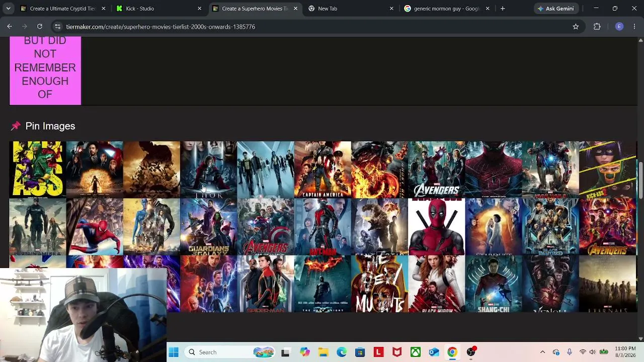Open Task View from the taskbar
This screenshot has width=644, height=362.
point(285,352)
